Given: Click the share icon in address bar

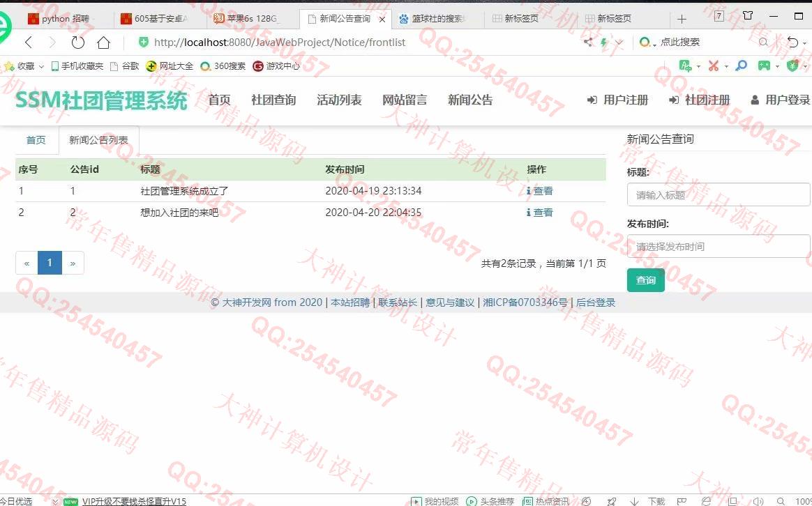Looking at the screenshot, I should click(x=588, y=42).
